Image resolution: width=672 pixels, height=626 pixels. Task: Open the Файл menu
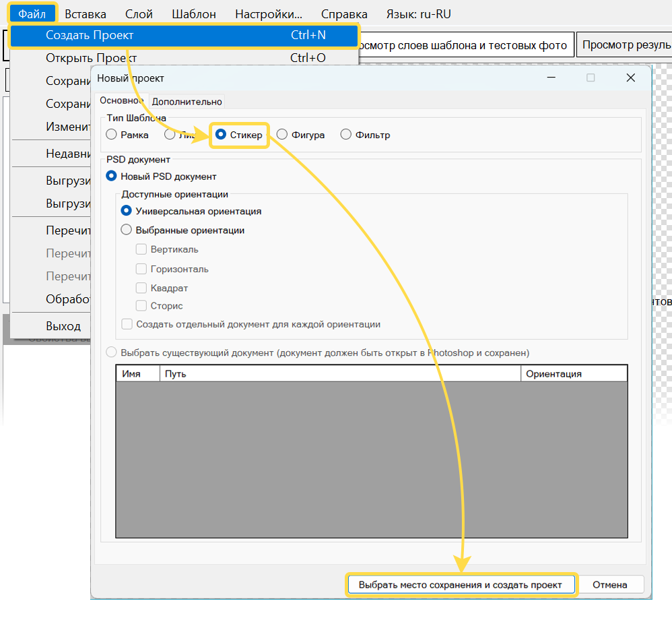32,13
